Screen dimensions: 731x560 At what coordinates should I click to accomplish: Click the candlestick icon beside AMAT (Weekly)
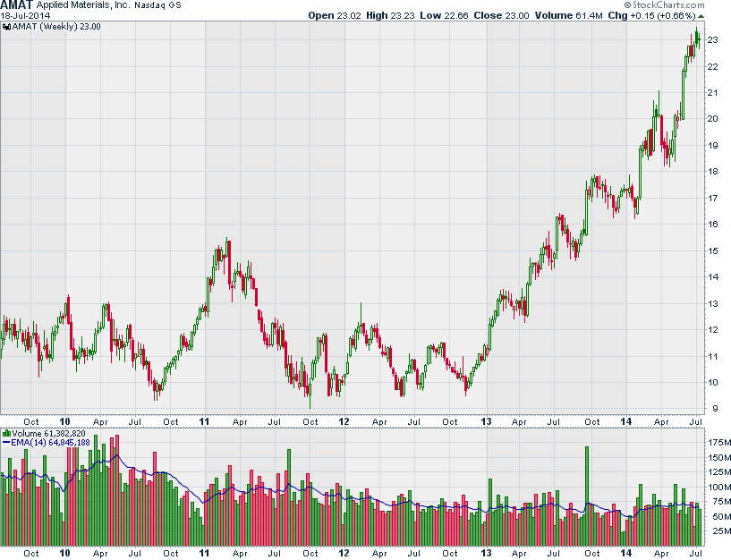click(6, 27)
